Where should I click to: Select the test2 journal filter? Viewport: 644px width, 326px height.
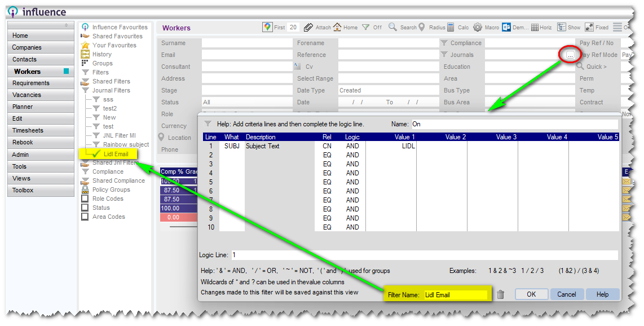click(109, 108)
